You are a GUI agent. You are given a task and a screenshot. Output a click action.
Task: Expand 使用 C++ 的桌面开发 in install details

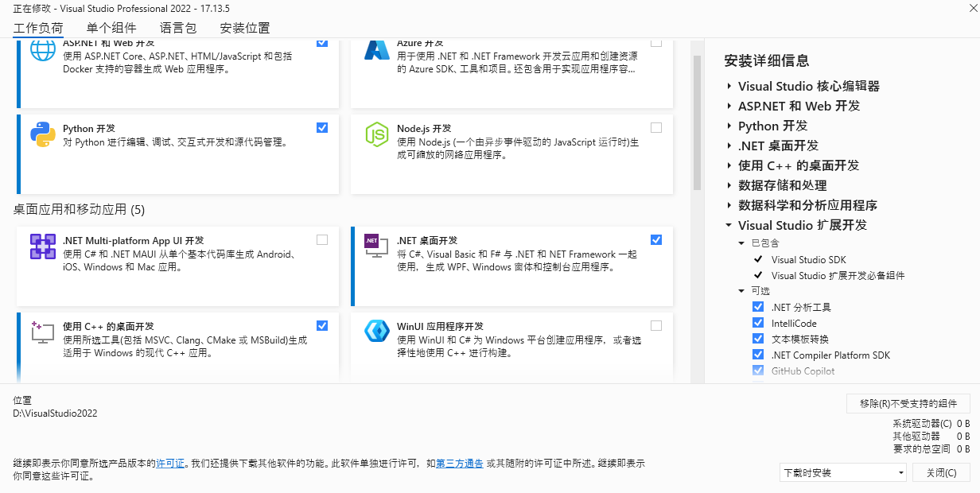click(x=729, y=165)
